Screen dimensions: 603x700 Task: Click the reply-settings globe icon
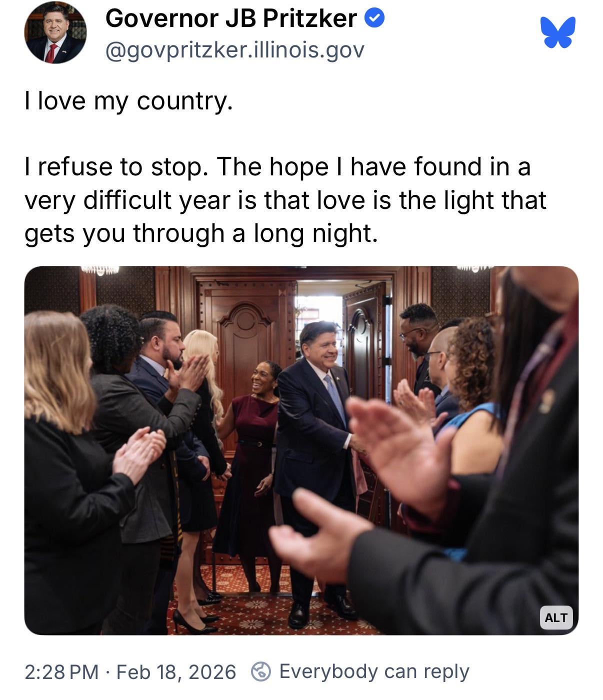(x=260, y=671)
